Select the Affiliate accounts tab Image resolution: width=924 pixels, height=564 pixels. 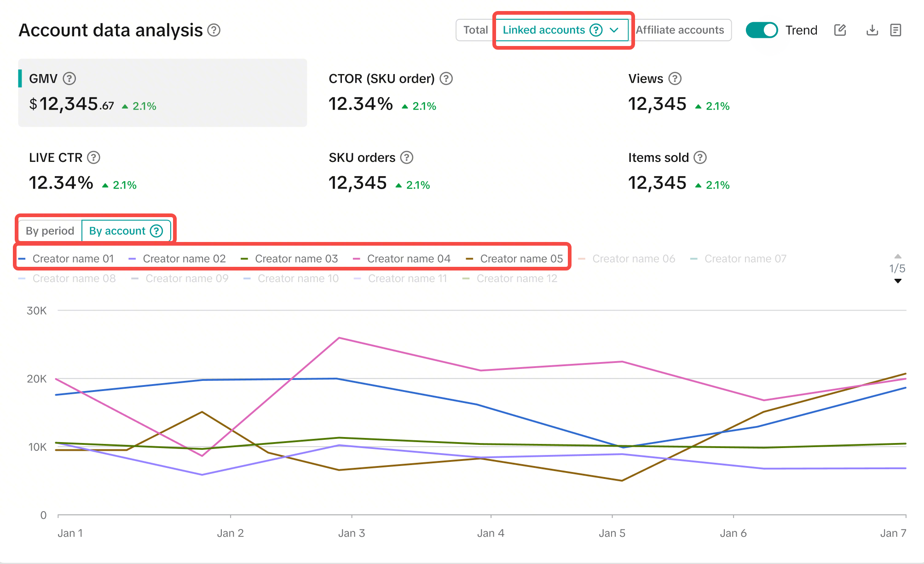pos(680,30)
